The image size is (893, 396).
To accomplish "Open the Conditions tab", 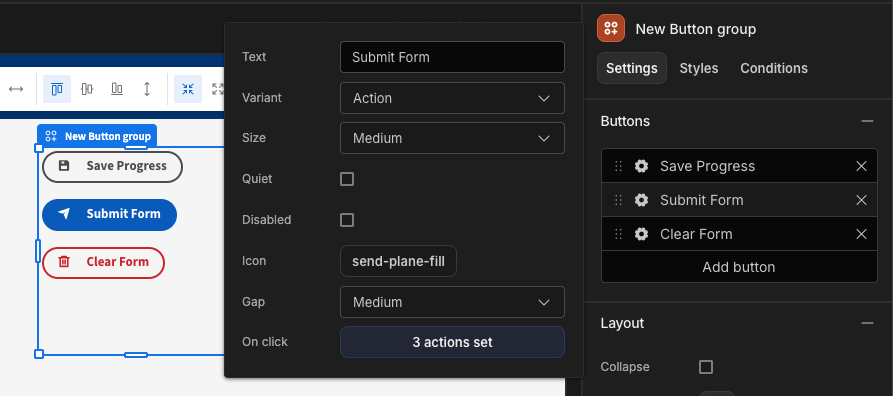I will [774, 68].
